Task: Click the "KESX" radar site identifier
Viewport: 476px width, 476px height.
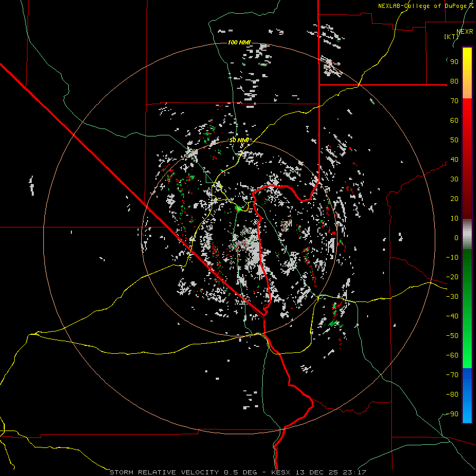Action: [280, 472]
